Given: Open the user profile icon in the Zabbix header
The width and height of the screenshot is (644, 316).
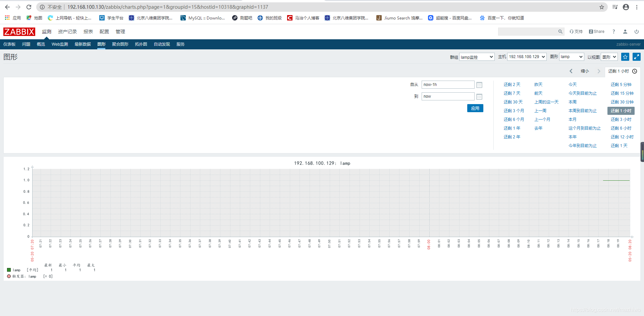Looking at the screenshot, I should tap(625, 32).
